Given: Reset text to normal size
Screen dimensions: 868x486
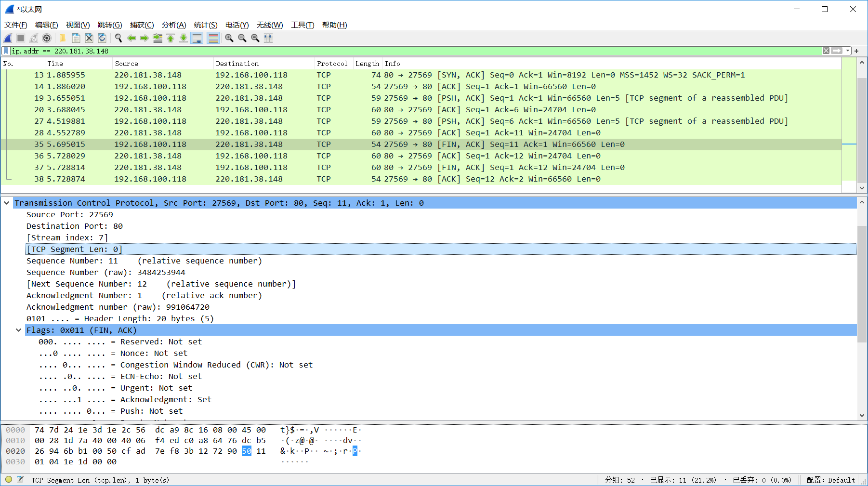Looking at the screenshot, I should (255, 38).
